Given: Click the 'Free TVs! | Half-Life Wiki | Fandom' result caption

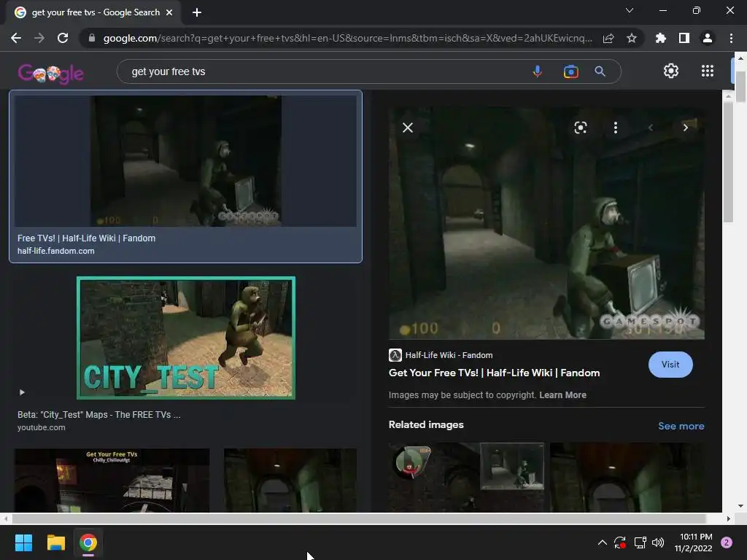Looking at the screenshot, I should tap(86, 238).
